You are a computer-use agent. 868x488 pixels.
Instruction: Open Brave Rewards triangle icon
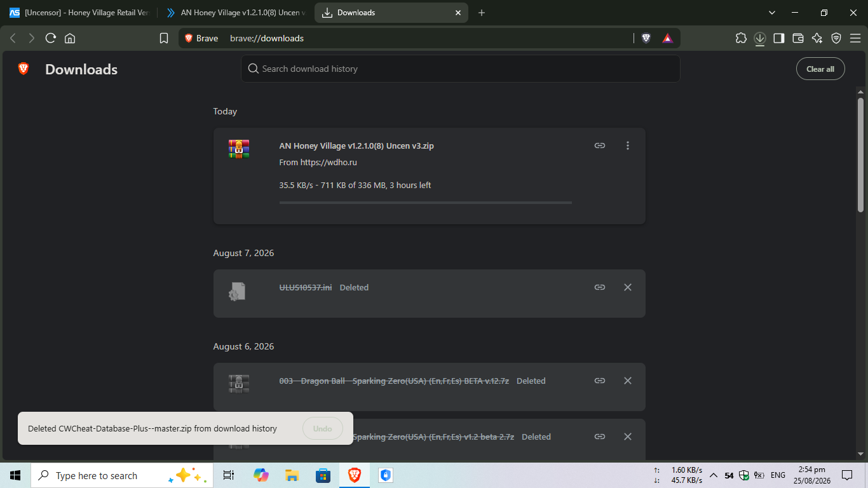[x=667, y=38]
